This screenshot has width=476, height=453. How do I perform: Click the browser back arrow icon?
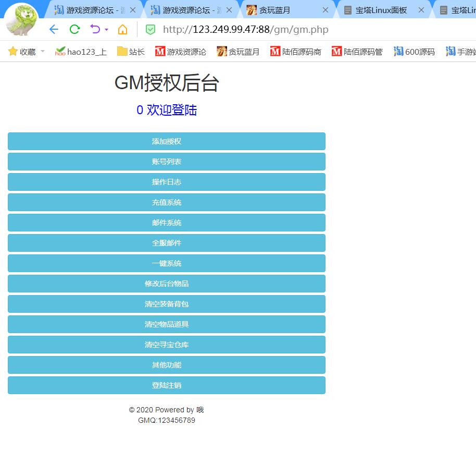[54, 29]
